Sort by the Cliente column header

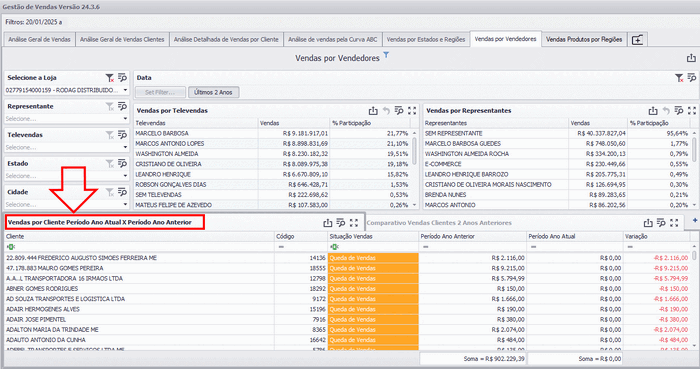pyautogui.click(x=139, y=236)
